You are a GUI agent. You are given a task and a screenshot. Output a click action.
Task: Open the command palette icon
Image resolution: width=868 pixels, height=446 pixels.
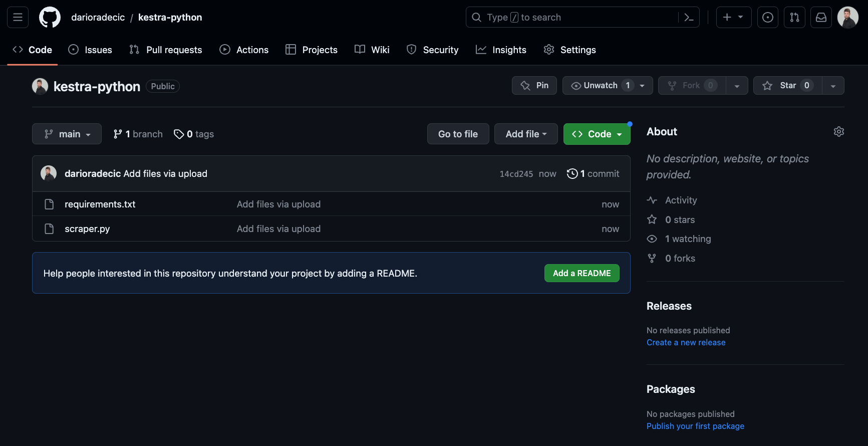(689, 18)
